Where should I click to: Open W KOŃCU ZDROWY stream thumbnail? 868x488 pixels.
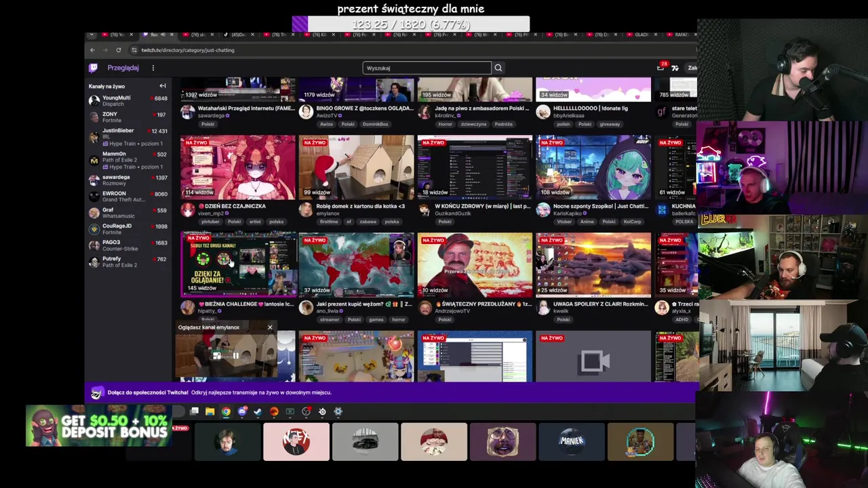point(475,167)
